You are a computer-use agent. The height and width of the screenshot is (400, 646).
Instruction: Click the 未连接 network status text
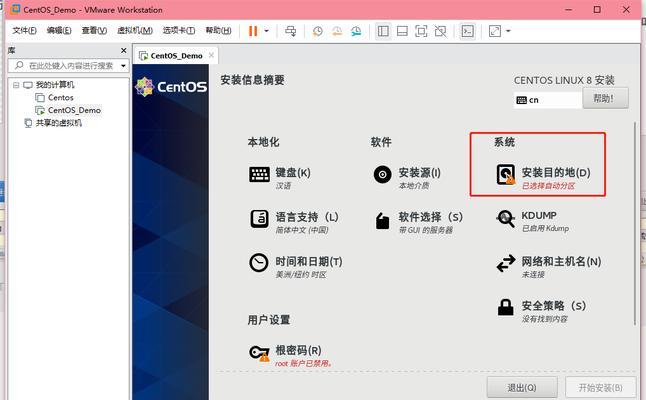click(x=533, y=274)
